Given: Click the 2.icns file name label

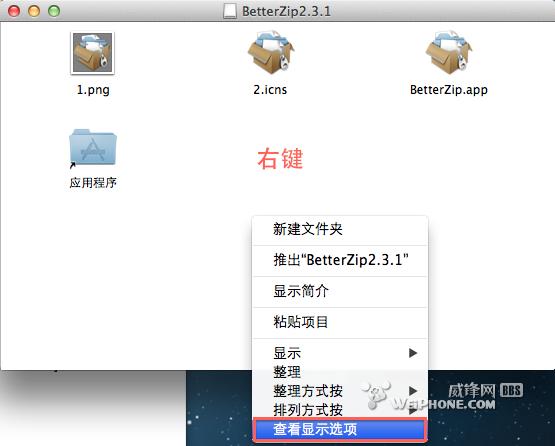Looking at the screenshot, I should (x=270, y=90).
